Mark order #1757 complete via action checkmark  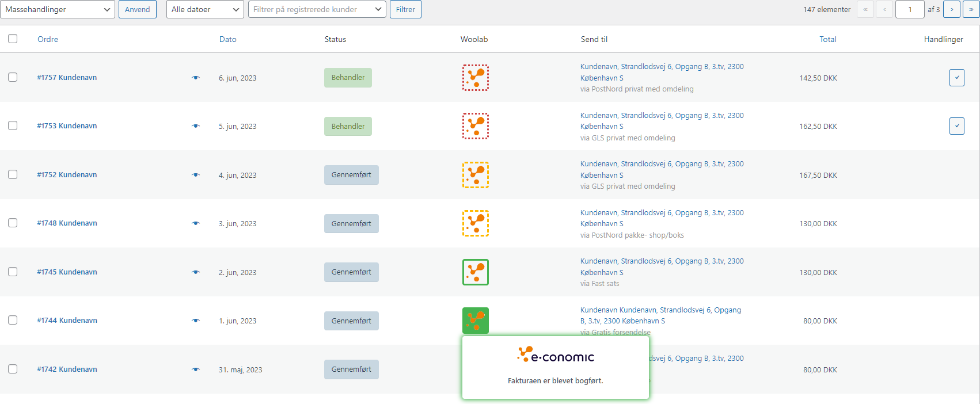(956, 78)
